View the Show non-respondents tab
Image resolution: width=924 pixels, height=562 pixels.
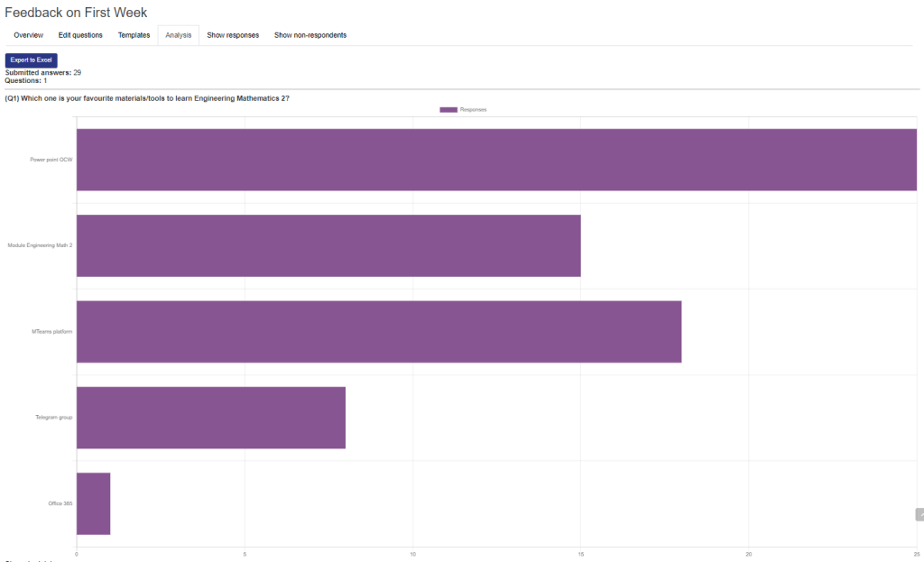click(310, 35)
